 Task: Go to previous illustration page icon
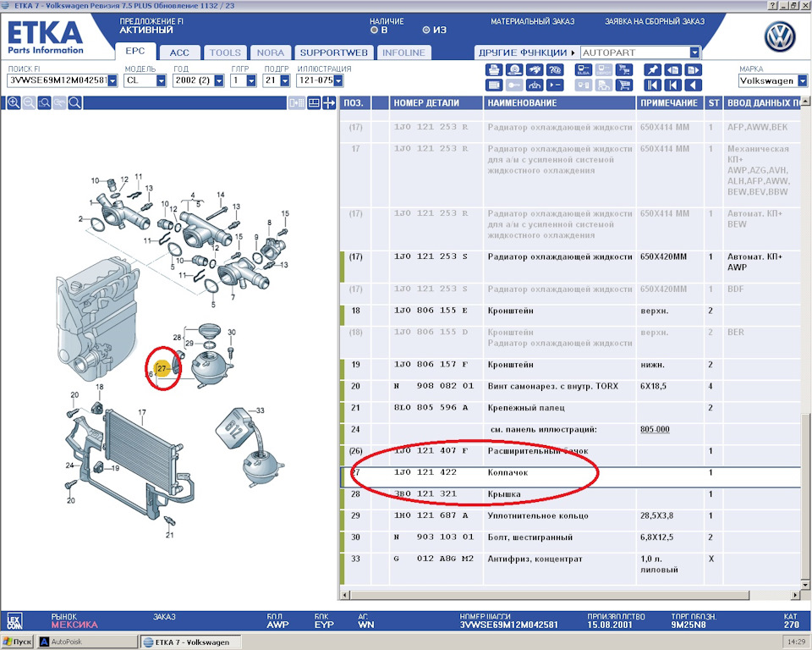672,70
